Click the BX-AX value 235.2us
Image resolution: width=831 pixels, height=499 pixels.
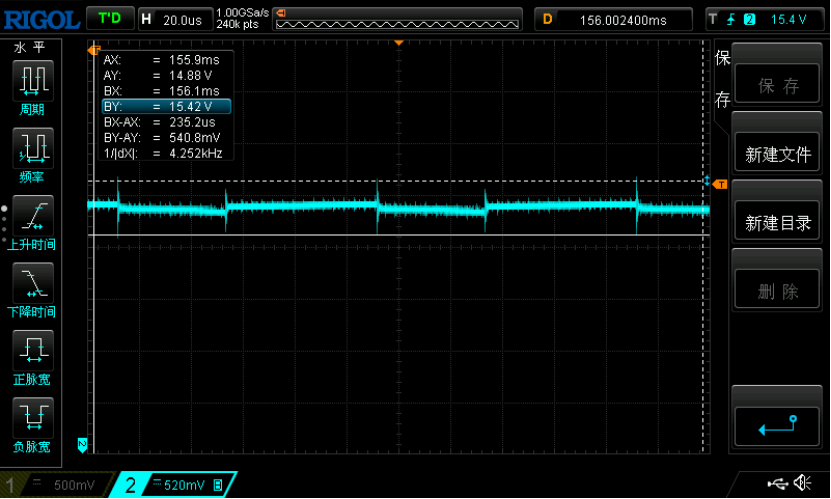192,122
